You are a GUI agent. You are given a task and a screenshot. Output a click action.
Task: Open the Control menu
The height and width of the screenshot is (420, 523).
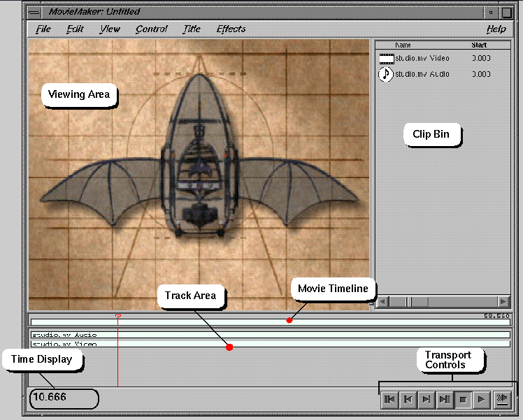pyautogui.click(x=152, y=29)
